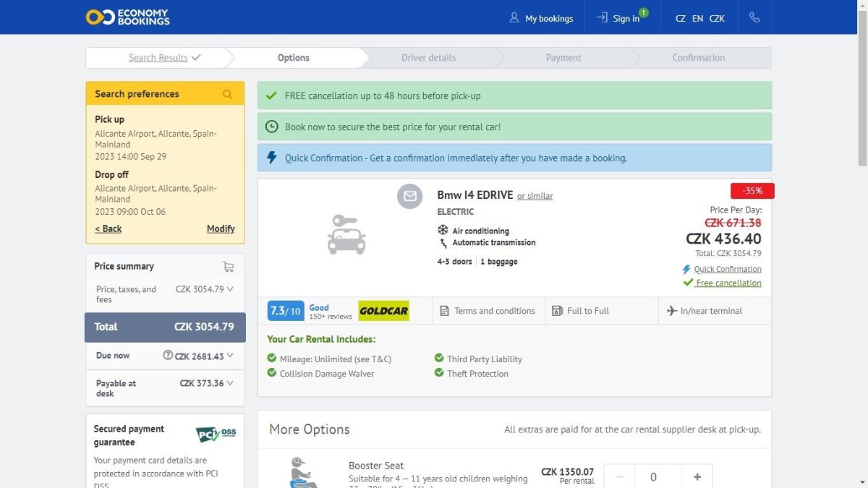Click the Free cancellation link under price

point(728,283)
